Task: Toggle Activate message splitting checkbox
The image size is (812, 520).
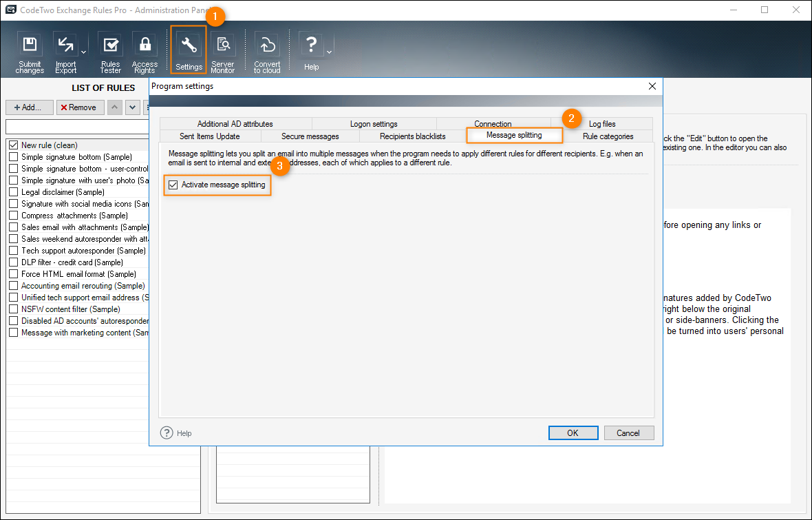Action: click(173, 185)
